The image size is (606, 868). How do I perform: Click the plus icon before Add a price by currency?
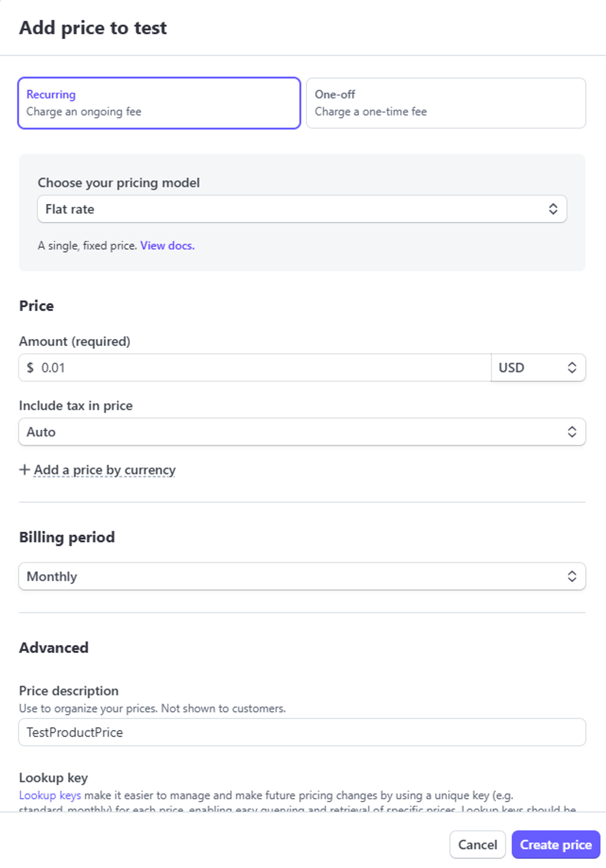coord(25,470)
